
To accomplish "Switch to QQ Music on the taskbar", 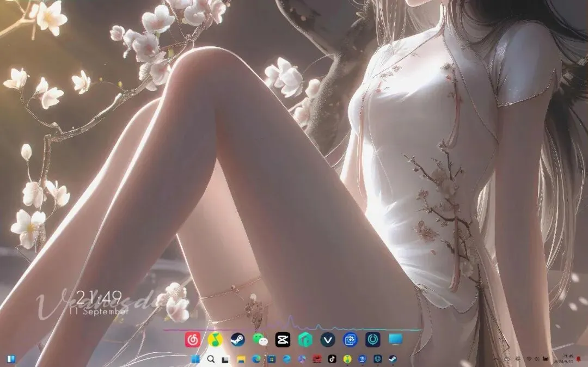I will [x=347, y=359].
